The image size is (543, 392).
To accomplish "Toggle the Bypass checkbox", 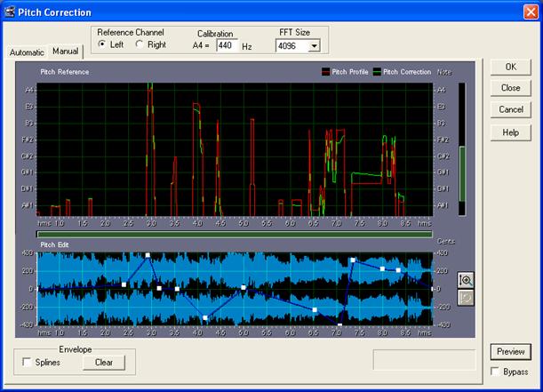I will [x=495, y=372].
